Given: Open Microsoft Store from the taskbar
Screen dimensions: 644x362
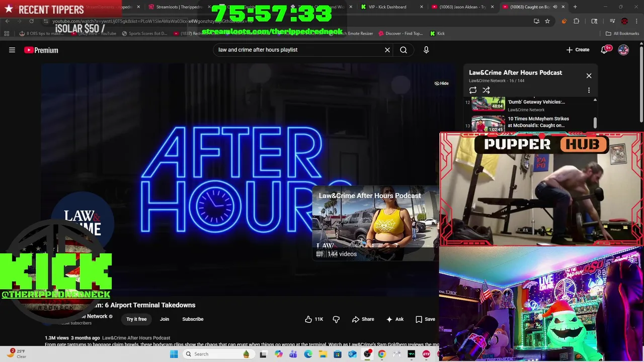Looking at the screenshot, I should click(x=338, y=354).
